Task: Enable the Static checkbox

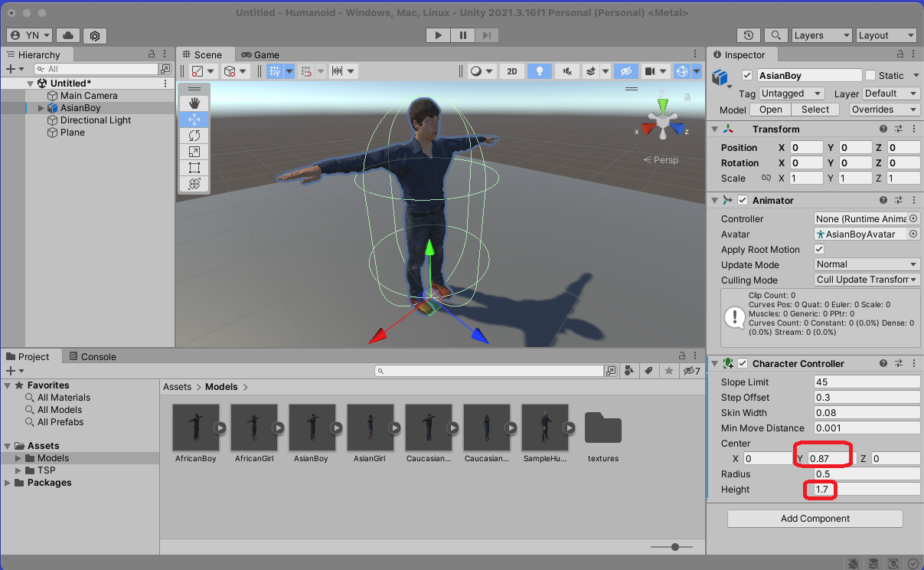Action: coord(870,76)
